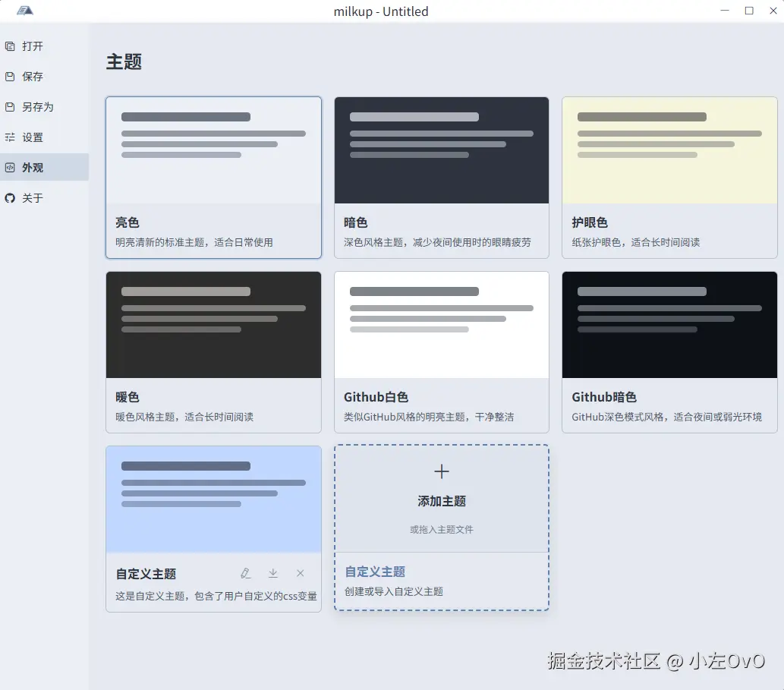Screen dimensions: 784x690
Task: Select the 暗色 dark theme preview
Action: pyautogui.click(x=442, y=150)
